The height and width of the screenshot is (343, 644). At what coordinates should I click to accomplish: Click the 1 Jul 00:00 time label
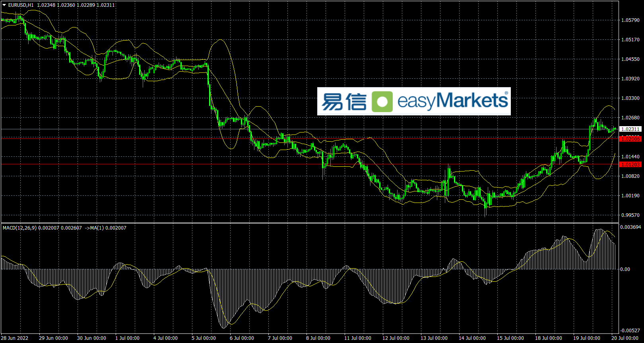click(x=127, y=338)
